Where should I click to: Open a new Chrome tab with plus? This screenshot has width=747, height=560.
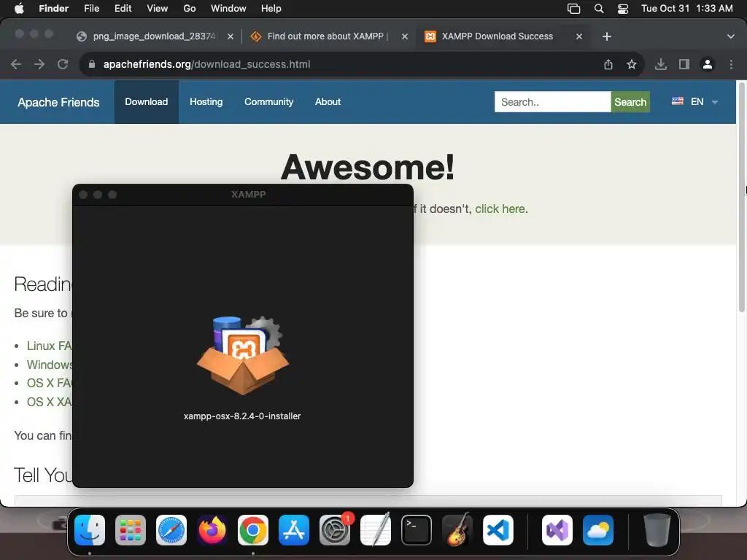click(x=606, y=36)
